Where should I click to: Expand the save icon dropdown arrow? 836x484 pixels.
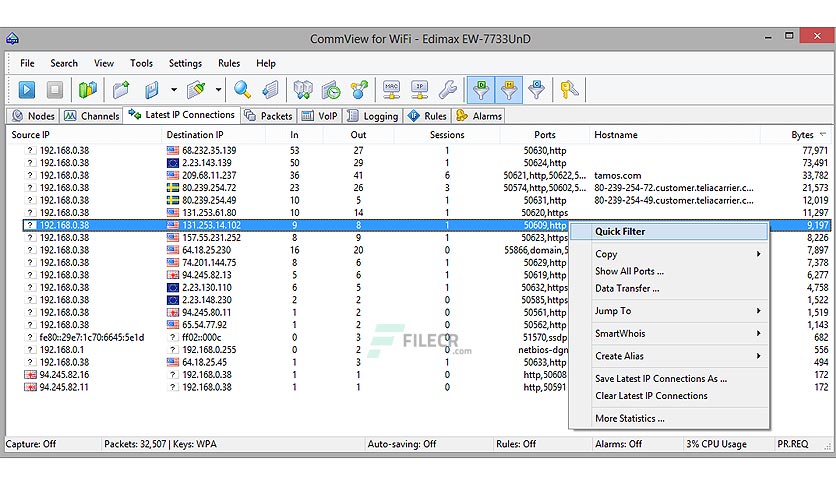(174, 90)
